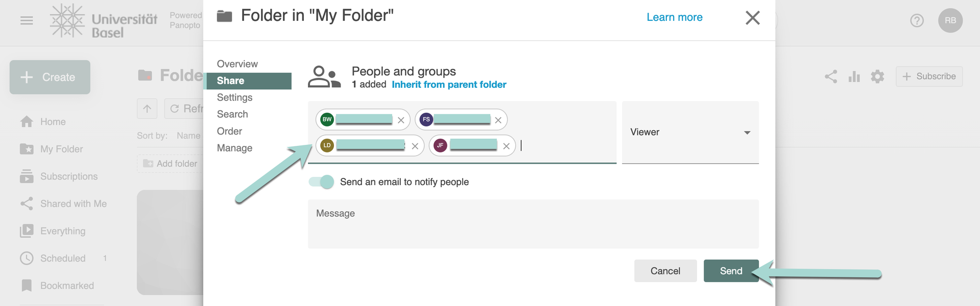This screenshot has width=980, height=306.
Task: Open the RB user avatar menu
Action: point(950,20)
